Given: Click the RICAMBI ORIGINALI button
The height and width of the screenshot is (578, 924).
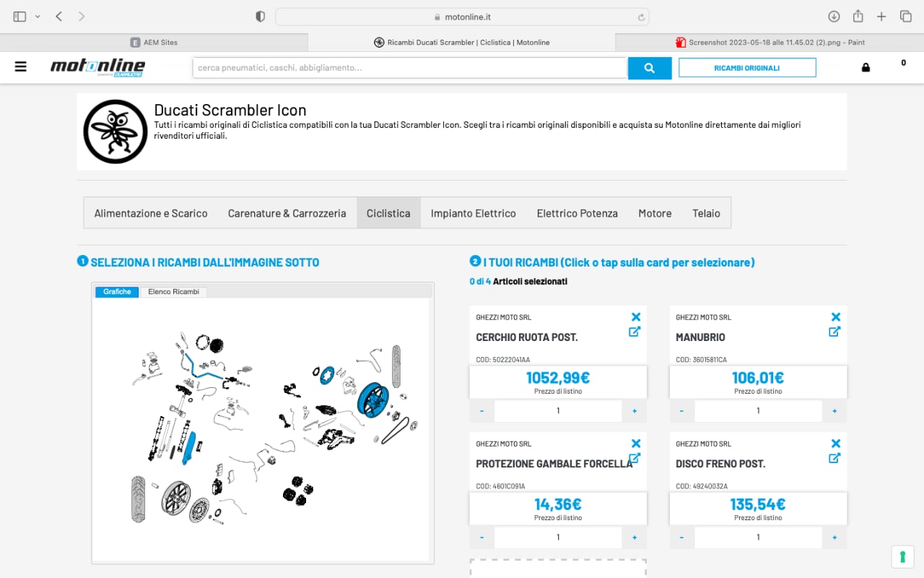Looking at the screenshot, I should pyautogui.click(x=746, y=68).
